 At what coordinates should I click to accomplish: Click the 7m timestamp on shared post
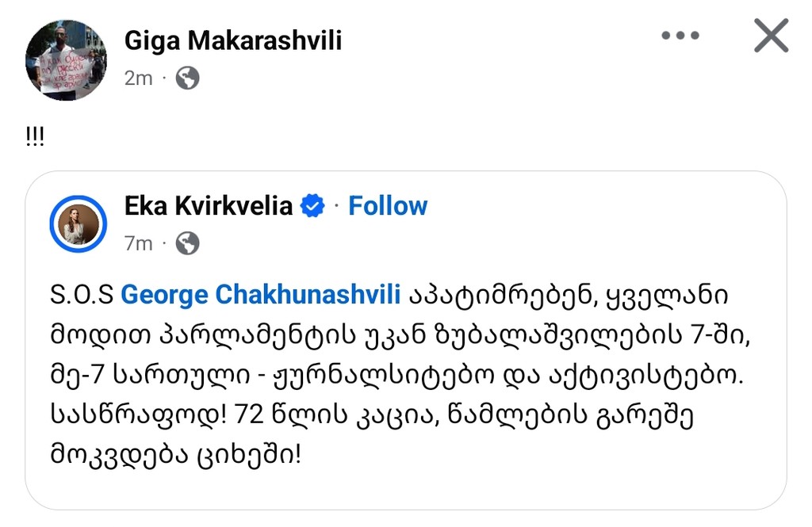(139, 244)
